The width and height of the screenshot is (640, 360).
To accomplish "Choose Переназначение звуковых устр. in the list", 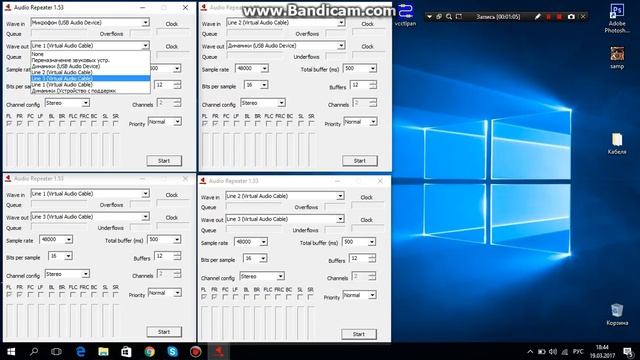I will 91,60.
